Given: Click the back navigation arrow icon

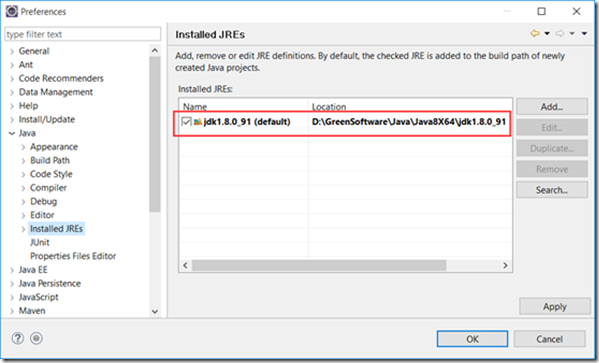Looking at the screenshot, I should point(535,34).
